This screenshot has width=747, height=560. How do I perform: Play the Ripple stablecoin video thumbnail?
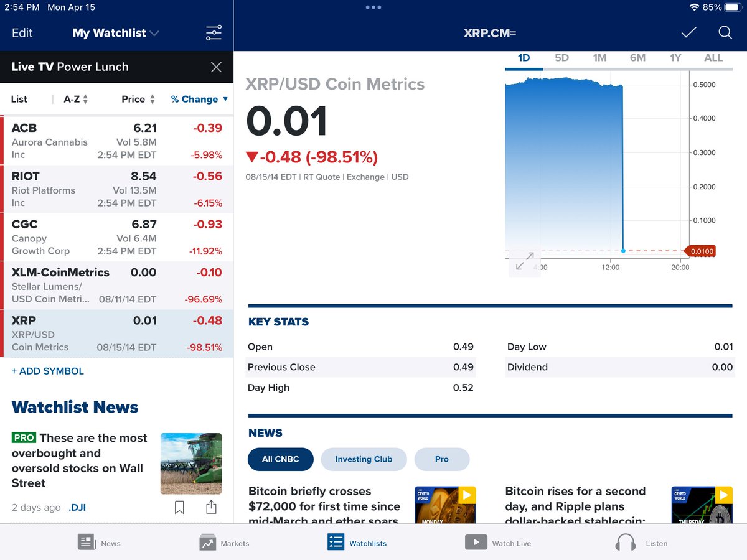click(702, 505)
